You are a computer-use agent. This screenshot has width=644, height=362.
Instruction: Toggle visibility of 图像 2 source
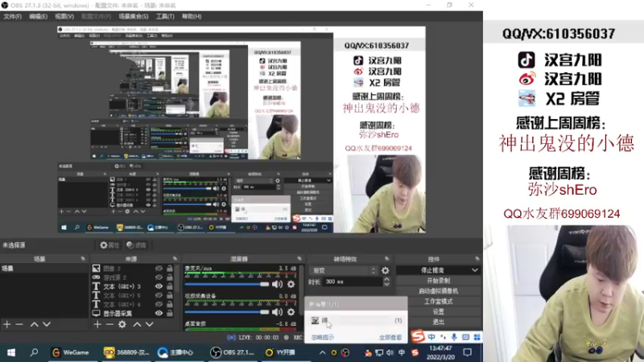(159, 269)
